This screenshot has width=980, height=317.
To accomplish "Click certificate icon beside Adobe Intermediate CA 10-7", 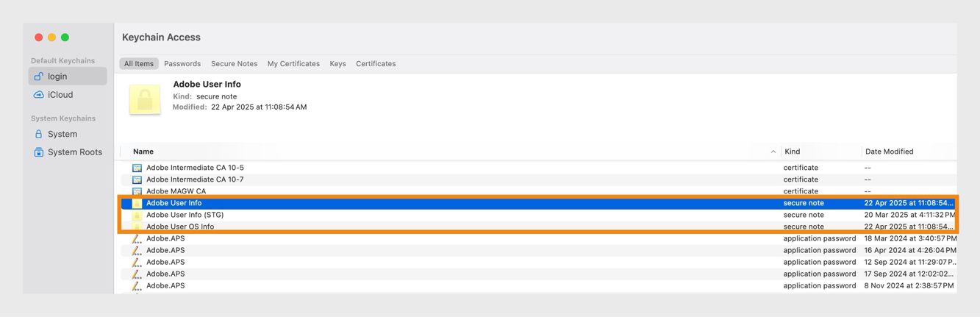I will [137, 179].
